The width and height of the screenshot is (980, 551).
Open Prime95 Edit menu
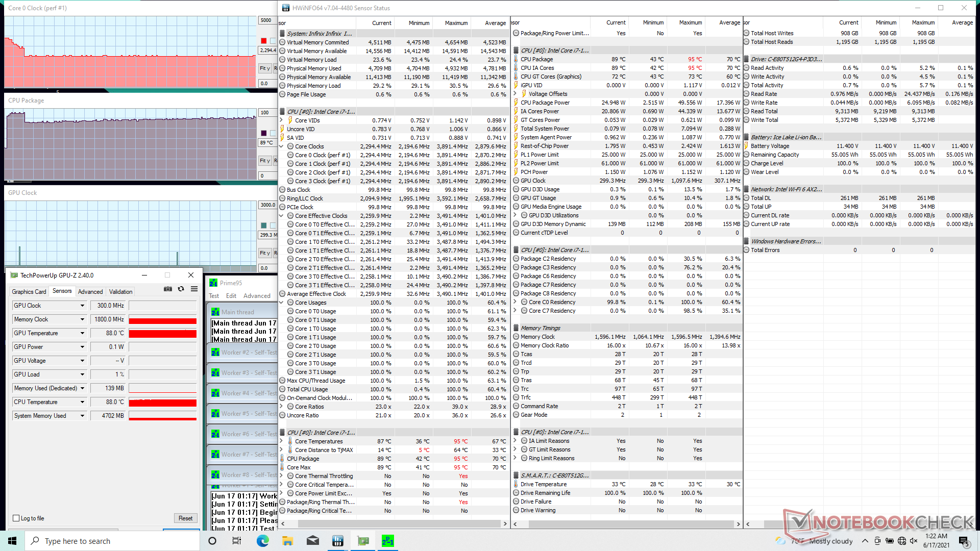pyautogui.click(x=231, y=296)
